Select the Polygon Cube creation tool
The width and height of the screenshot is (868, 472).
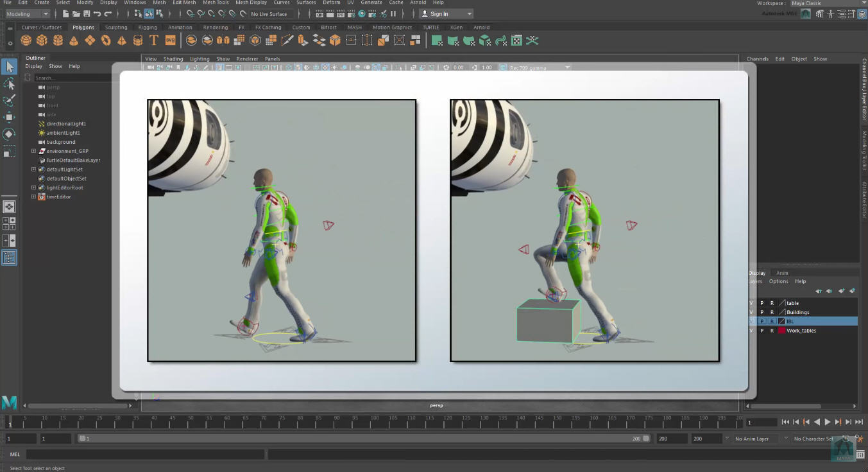coord(42,40)
